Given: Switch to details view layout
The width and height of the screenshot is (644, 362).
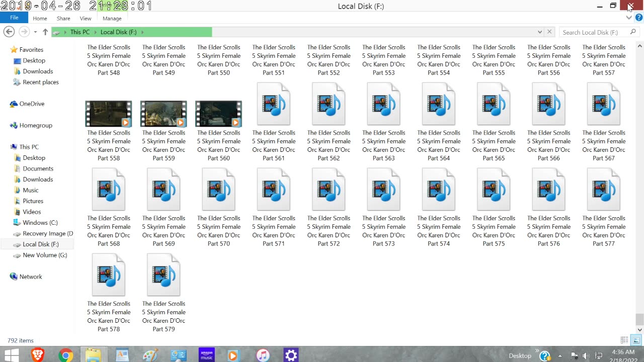Looking at the screenshot, I should pos(624,340).
